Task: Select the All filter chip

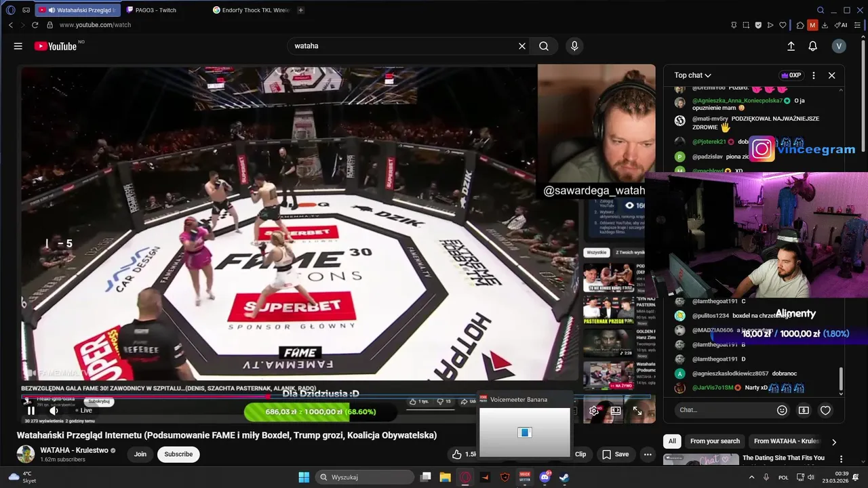Action: (x=672, y=441)
